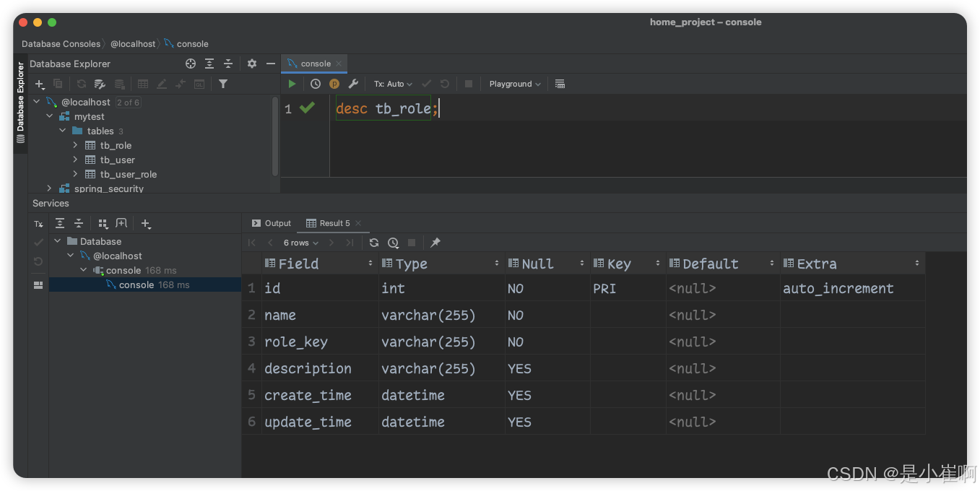The image size is (980, 491).
Task: Sort by the Type column header
Action: tap(441, 264)
